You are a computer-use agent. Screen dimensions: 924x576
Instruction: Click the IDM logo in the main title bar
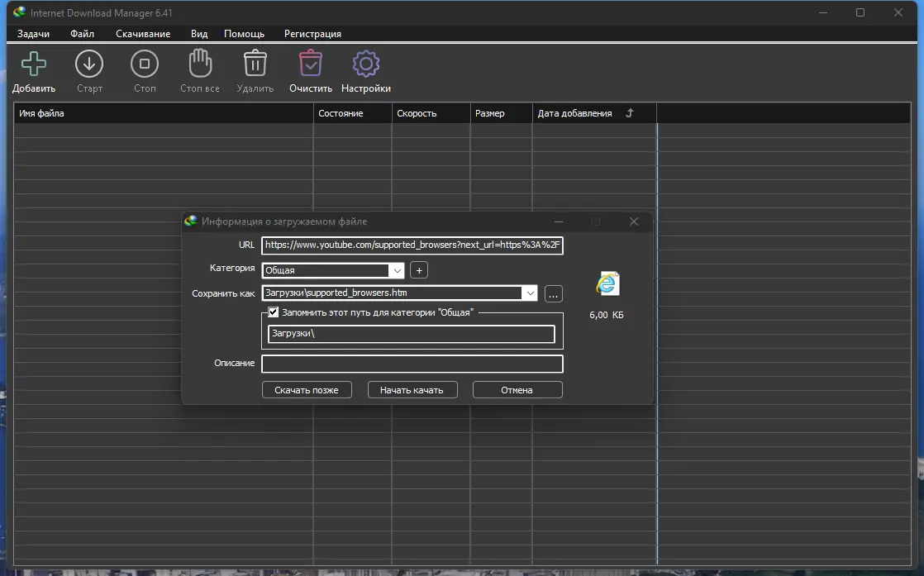point(20,12)
